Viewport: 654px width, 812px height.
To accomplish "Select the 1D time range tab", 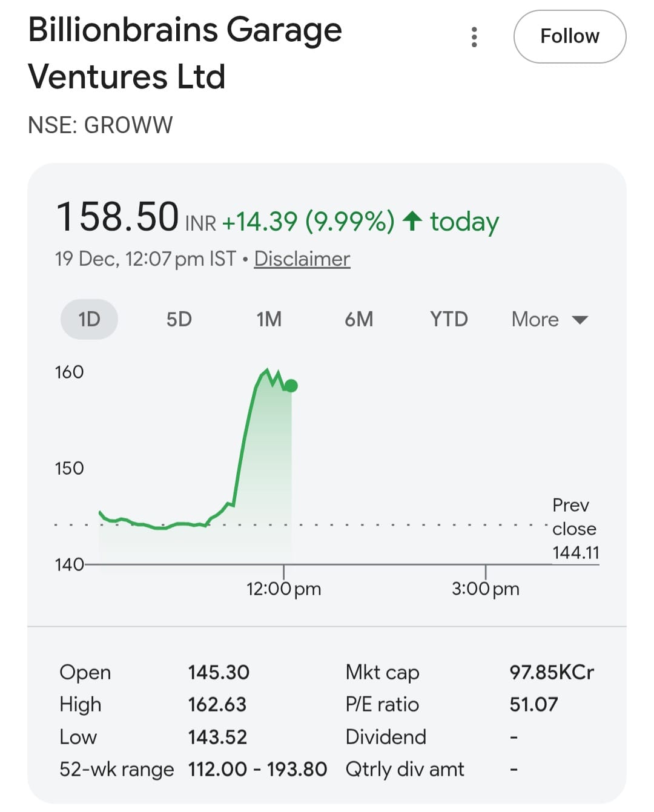I will [89, 319].
